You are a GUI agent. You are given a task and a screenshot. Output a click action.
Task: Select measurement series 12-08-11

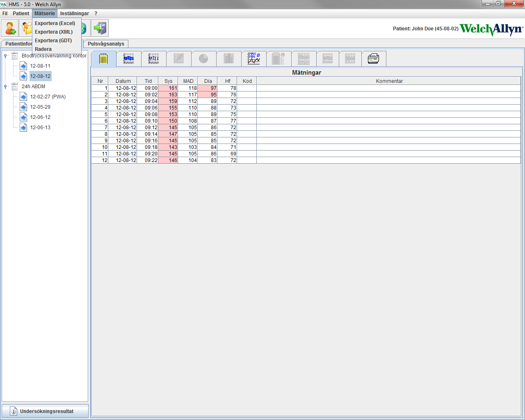pyautogui.click(x=40, y=66)
